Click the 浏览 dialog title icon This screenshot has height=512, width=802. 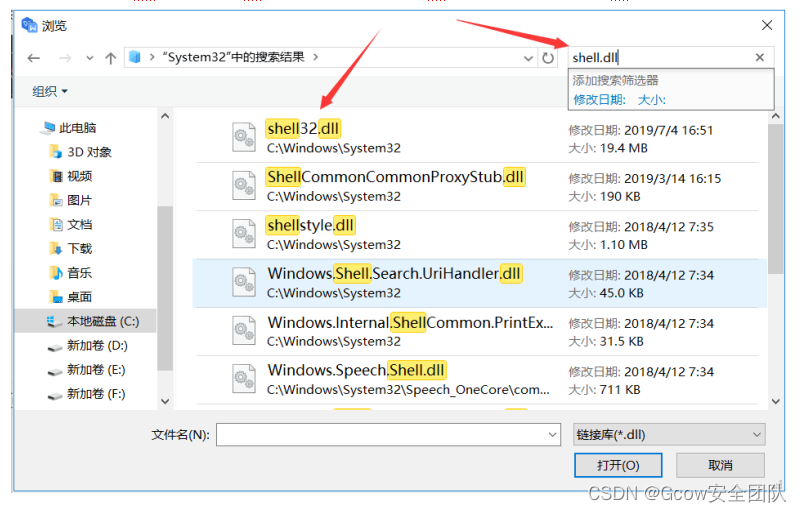pyautogui.click(x=29, y=25)
